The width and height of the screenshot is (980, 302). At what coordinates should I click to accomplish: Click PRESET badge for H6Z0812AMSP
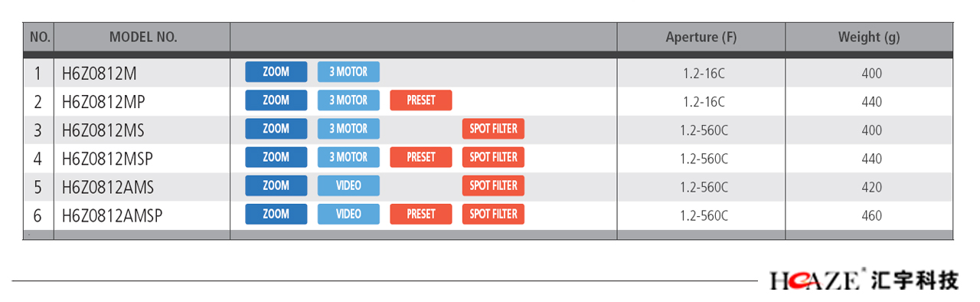[x=421, y=214]
